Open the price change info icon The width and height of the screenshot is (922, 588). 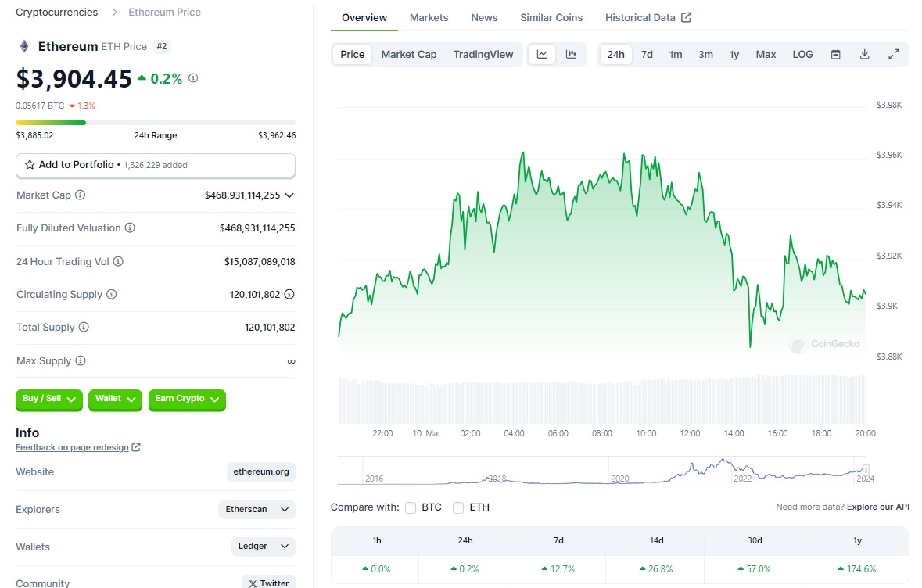point(193,77)
